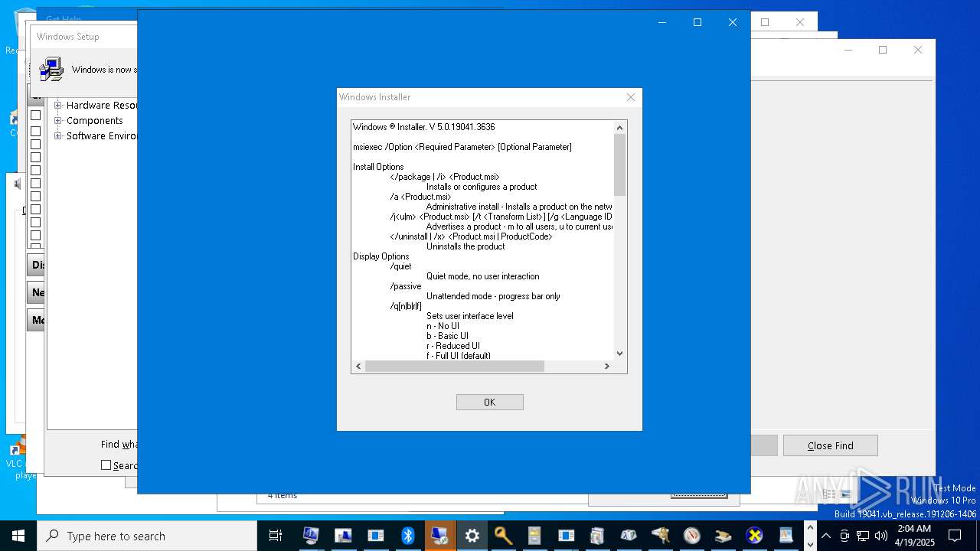Click the vertical scrollbar up arrow in installer text
The width and height of the screenshot is (980, 551).
[x=619, y=127]
